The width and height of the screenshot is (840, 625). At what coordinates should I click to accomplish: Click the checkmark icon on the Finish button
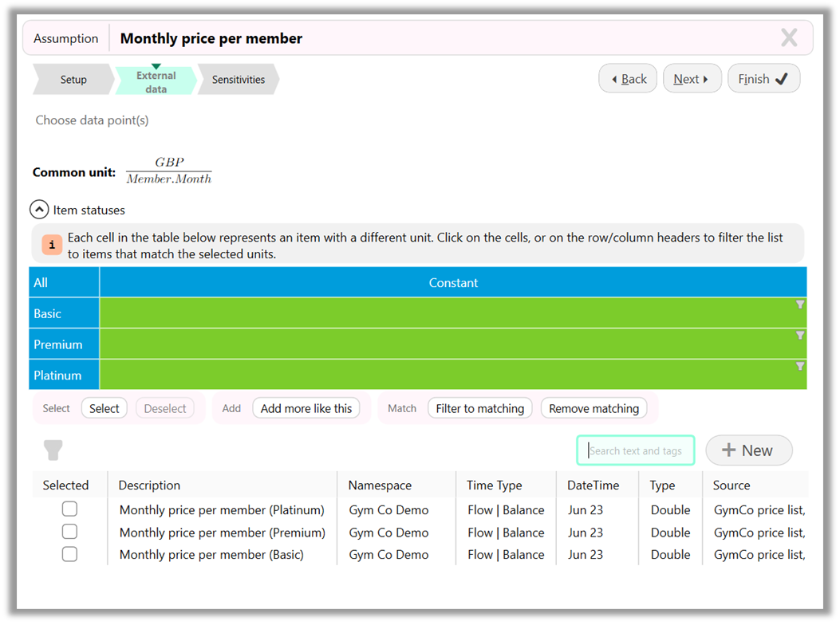(780, 77)
